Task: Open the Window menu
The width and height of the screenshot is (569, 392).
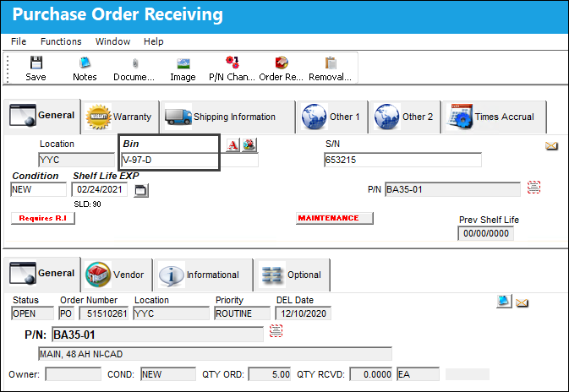Action: pyautogui.click(x=112, y=41)
